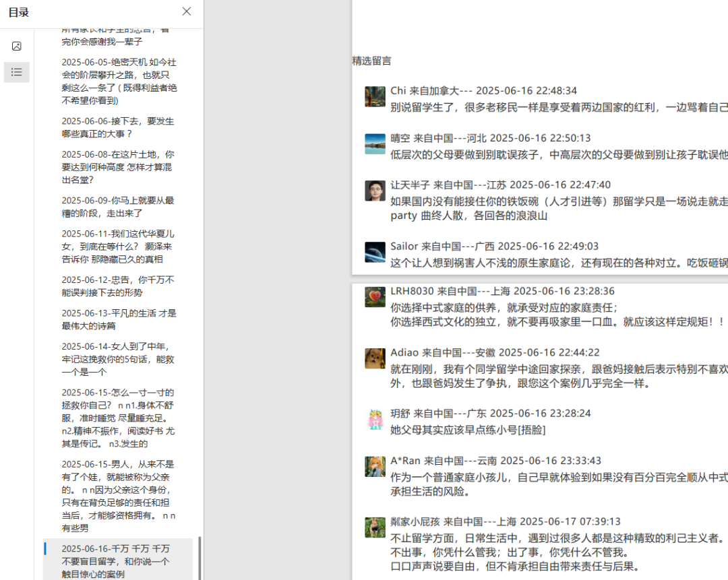Click the comment line '承担生活的风险。'

pos(430,491)
